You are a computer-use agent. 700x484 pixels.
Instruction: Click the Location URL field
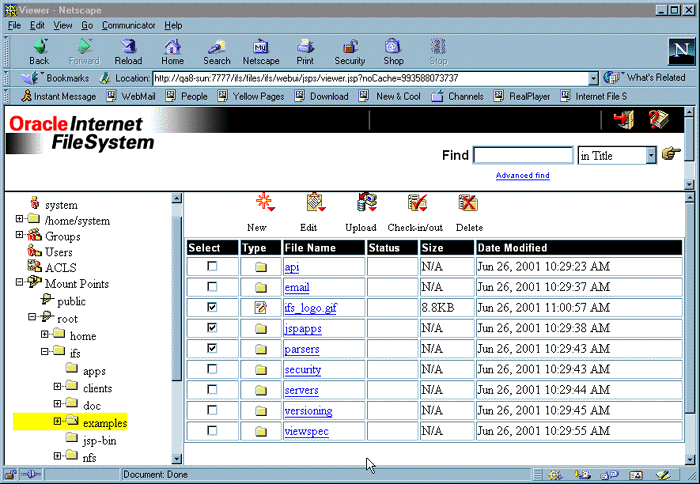coord(371,79)
